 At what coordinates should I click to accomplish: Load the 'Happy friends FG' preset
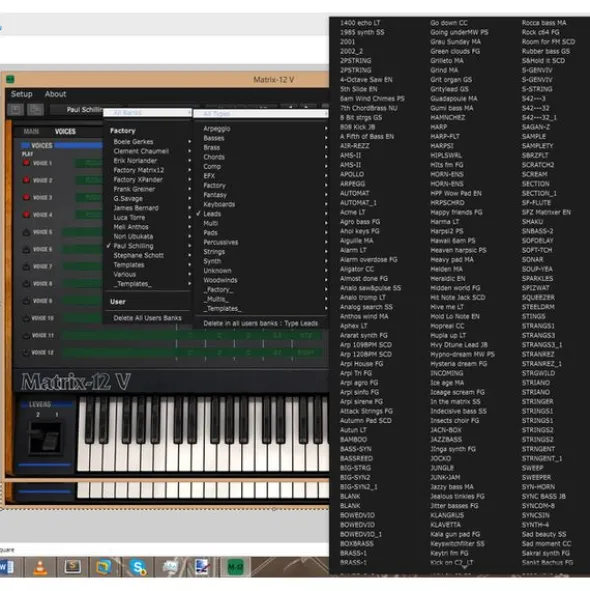point(456,212)
